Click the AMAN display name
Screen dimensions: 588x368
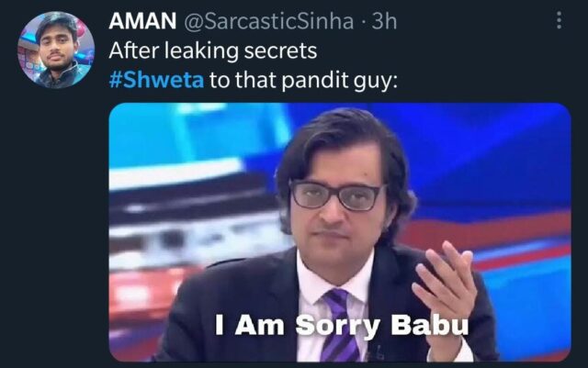point(142,20)
